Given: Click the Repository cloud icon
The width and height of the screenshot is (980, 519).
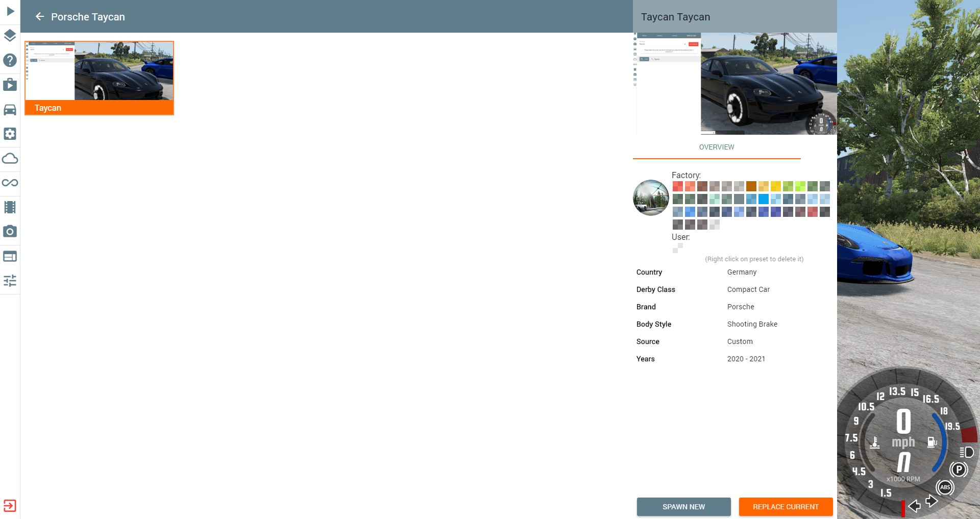Looking at the screenshot, I should (10, 158).
